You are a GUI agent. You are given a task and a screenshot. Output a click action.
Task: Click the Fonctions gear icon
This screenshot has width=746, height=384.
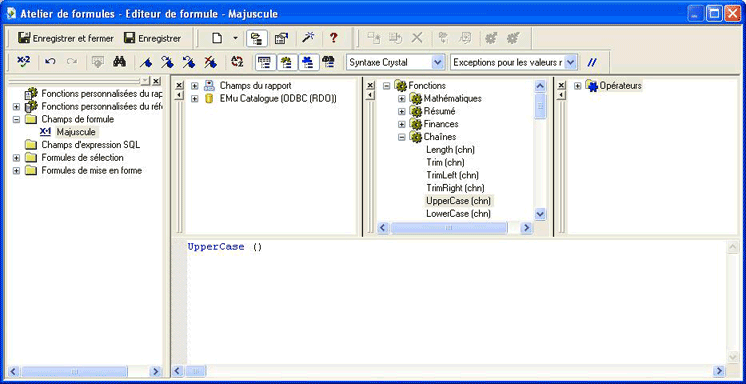click(x=401, y=86)
